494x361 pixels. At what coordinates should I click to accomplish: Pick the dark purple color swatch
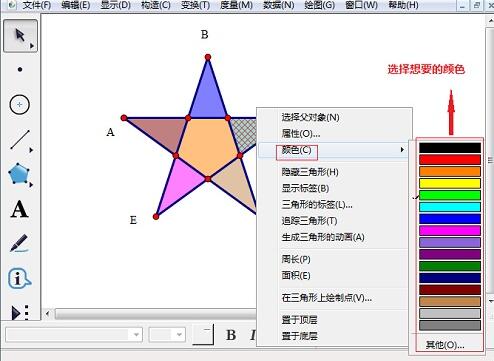(x=450, y=254)
